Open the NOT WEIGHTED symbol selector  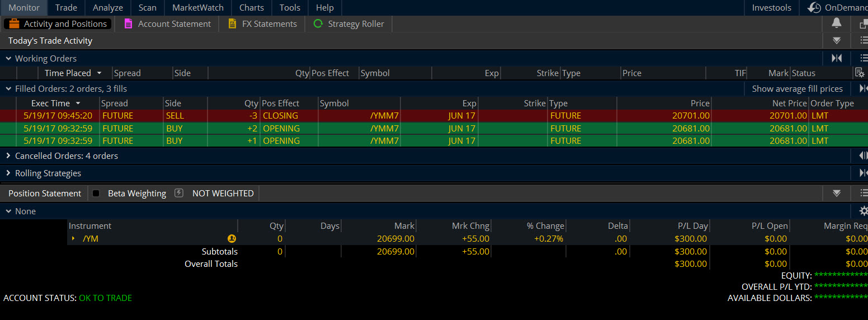[x=223, y=193]
